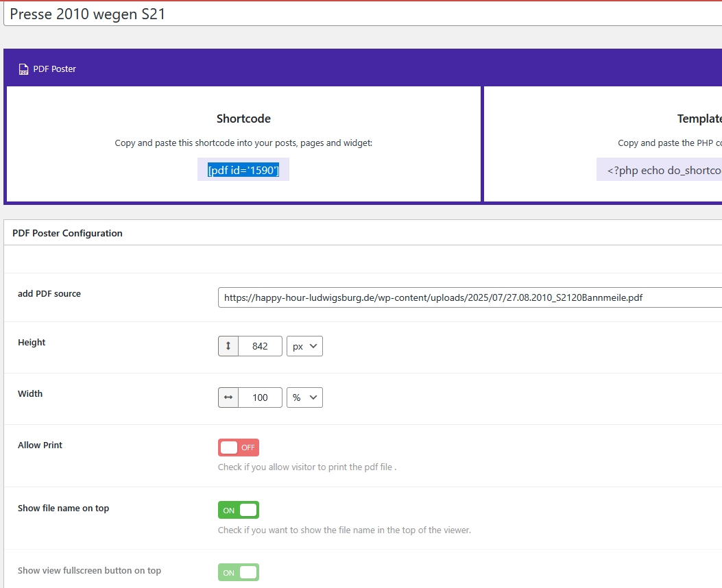Click the Width label
The image size is (722, 588).
pos(30,393)
